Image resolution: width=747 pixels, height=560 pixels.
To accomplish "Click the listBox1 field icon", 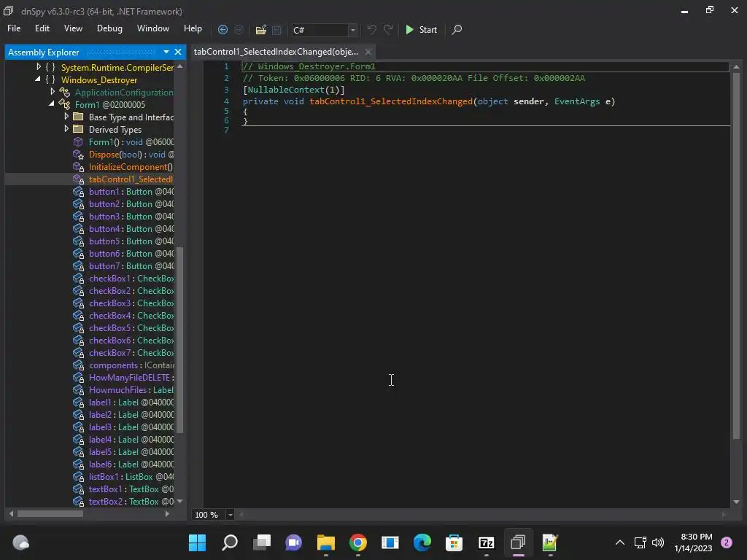I will tap(78, 477).
